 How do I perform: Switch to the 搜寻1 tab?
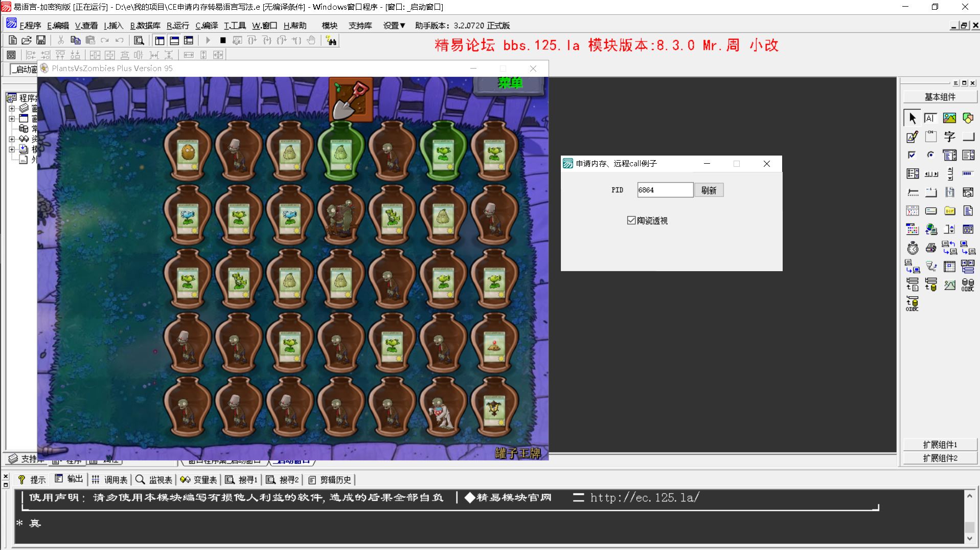click(242, 479)
